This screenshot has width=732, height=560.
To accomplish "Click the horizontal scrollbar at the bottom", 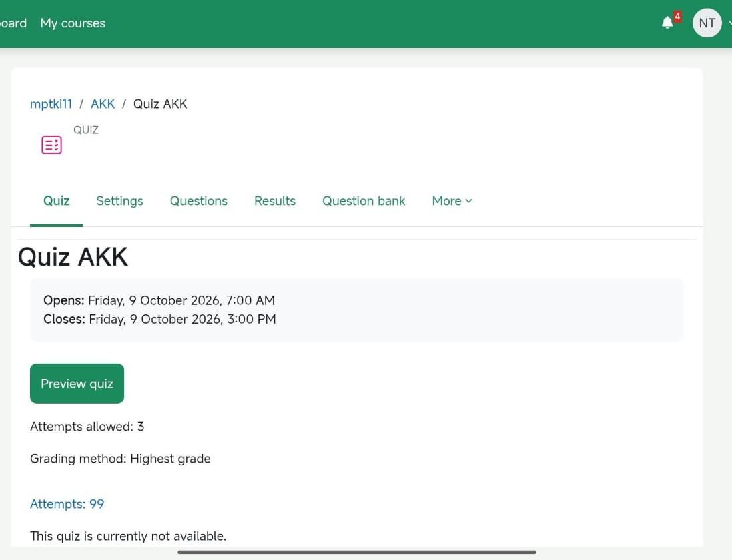I will [357, 552].
